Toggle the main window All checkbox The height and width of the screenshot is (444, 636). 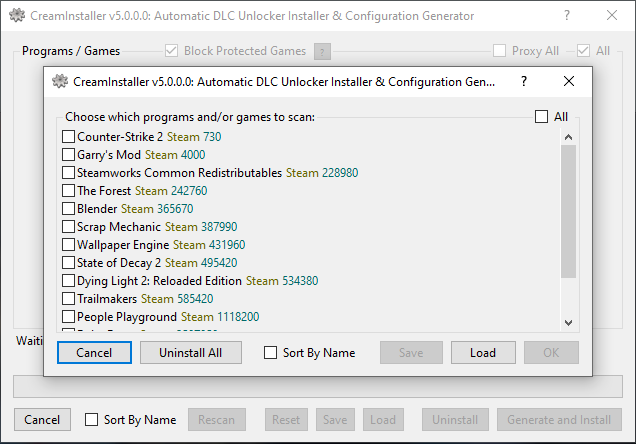[583, 51]
